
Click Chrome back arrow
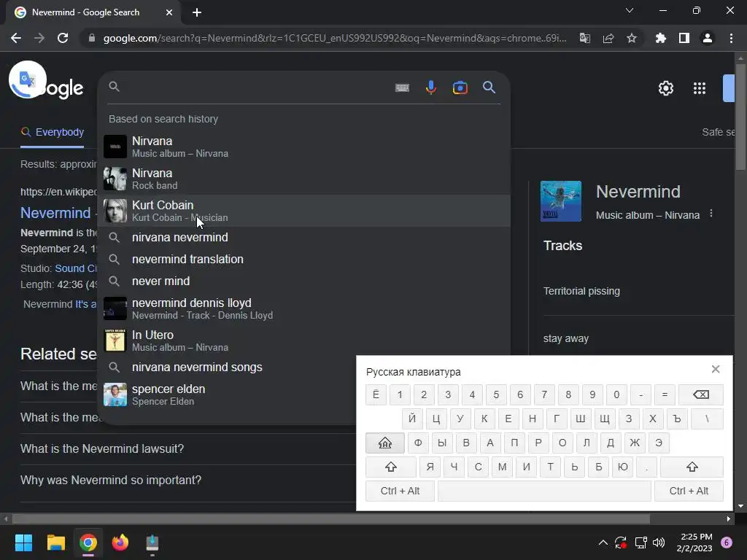pos(16,38)
